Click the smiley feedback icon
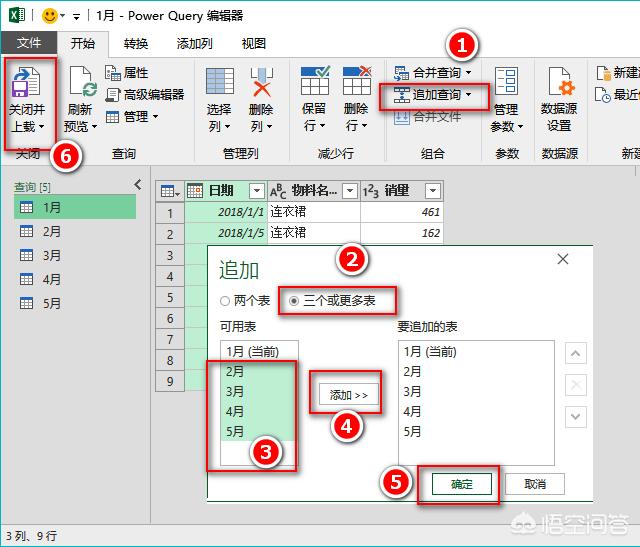Image resolution: width=640 pixels, height=547 pixels. [50, 16]
